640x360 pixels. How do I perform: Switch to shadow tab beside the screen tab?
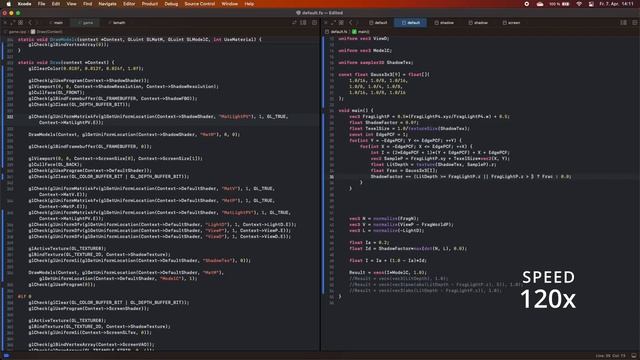[478, 23]
